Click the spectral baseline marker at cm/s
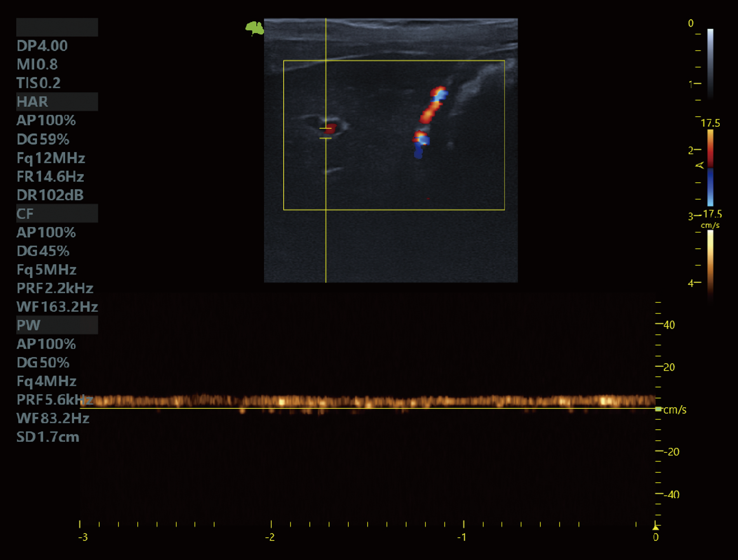 658,409
